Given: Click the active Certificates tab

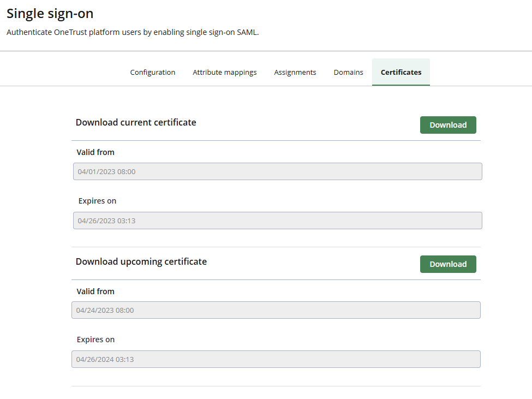Looking at the screenshot, I should click(x=401, y=72).
